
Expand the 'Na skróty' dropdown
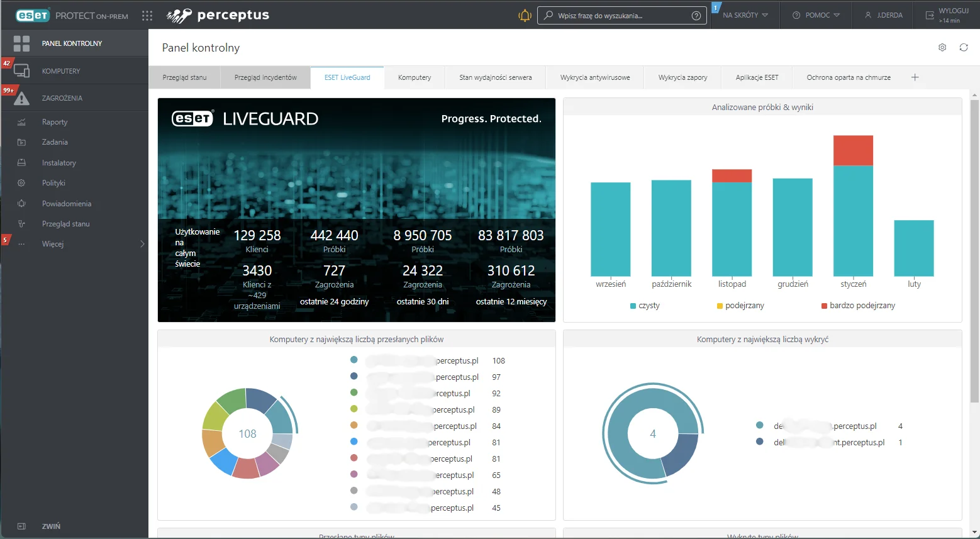pos(745,15)
